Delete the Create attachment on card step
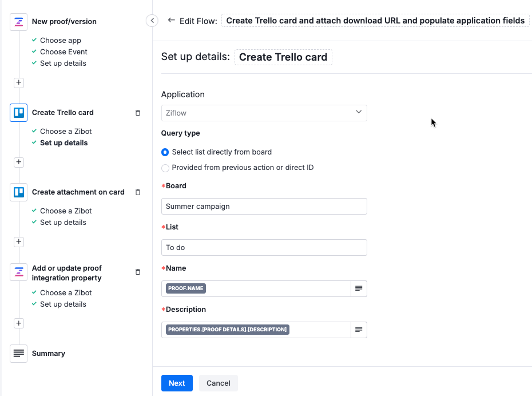 click(138, 192)
